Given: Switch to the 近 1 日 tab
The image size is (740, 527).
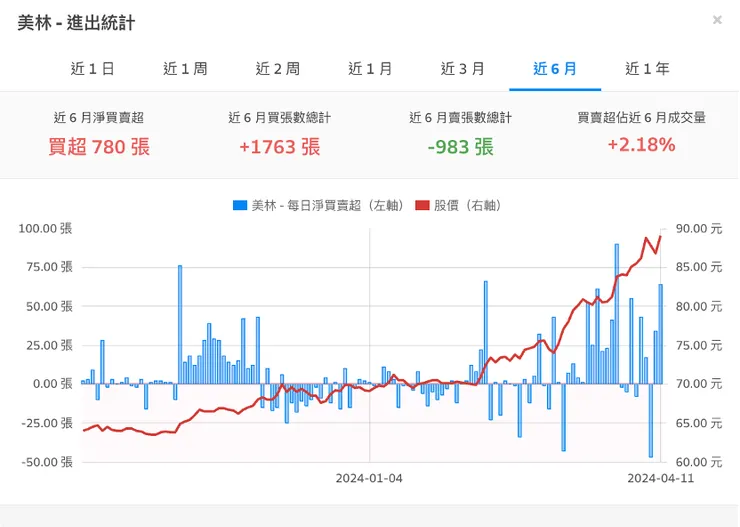Looking at the screenshot, I should (92, 69).
